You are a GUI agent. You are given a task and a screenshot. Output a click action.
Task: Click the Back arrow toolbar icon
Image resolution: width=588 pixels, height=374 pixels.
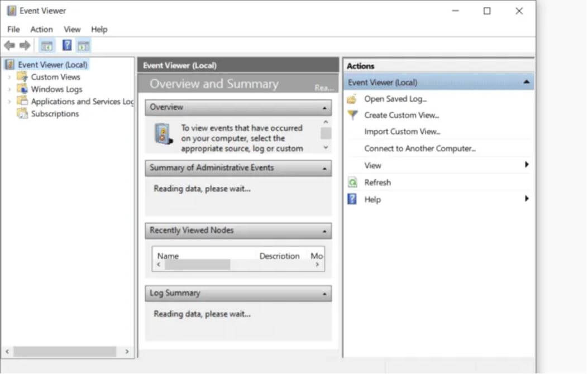9,46
